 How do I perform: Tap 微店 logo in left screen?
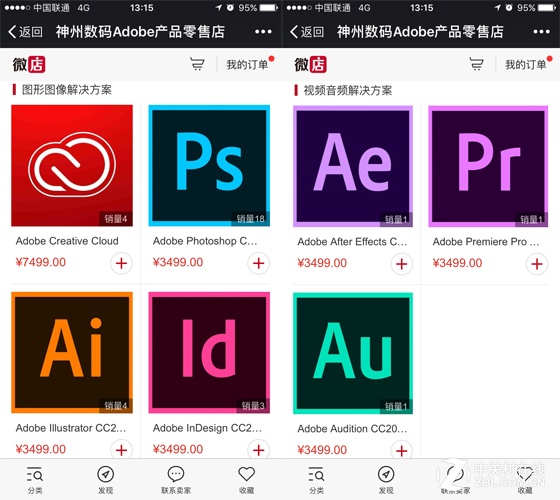pyautogui.click(x=29, y=65)
